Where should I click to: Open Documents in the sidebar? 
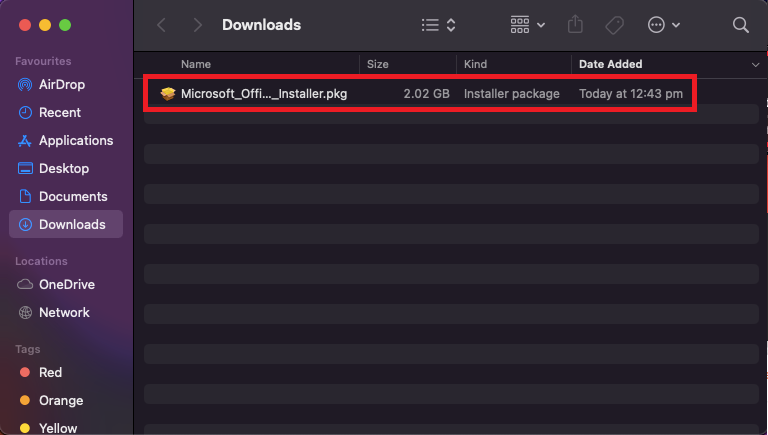click(x=66, y=196)
